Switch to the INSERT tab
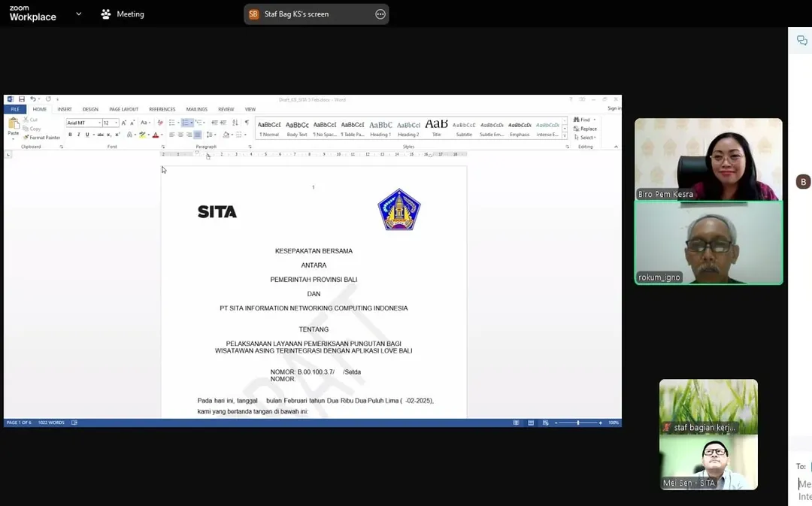The width and height of the screenshot is (812, 506). (x=65, y=109)
